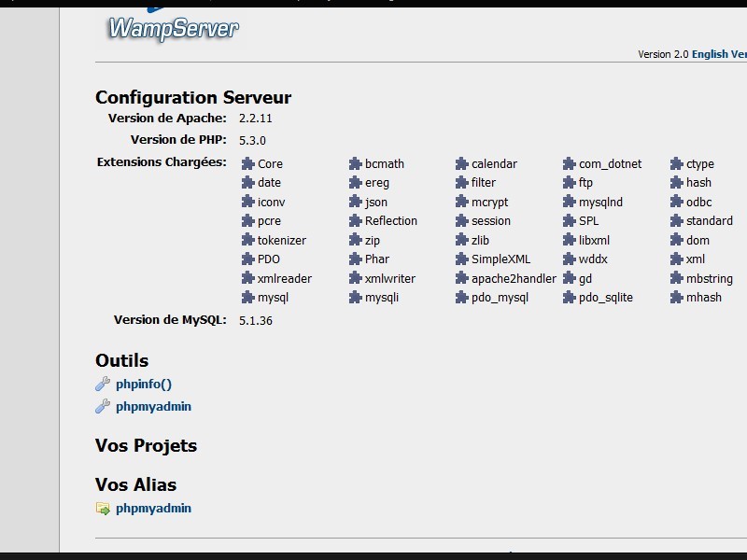Click the Apache version value 2.2.11
Screen dimensions: 747x560
[x=255, y=119]
